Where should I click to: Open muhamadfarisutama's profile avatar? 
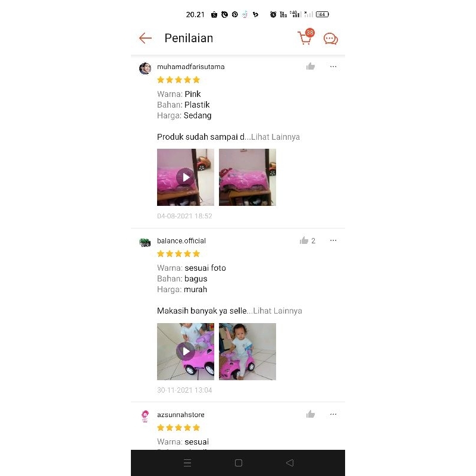pyautogui.click(x=145, y=68)
